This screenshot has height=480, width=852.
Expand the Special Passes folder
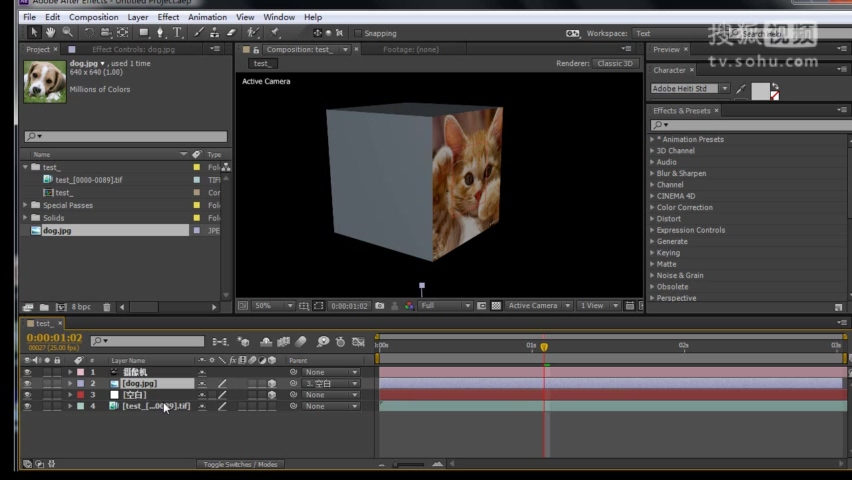click(x=25, y=205)
